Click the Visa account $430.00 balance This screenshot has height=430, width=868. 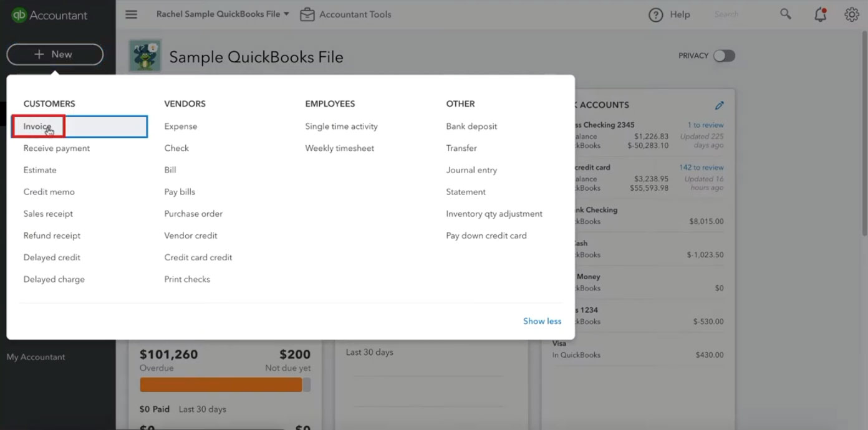pos(710,355)
